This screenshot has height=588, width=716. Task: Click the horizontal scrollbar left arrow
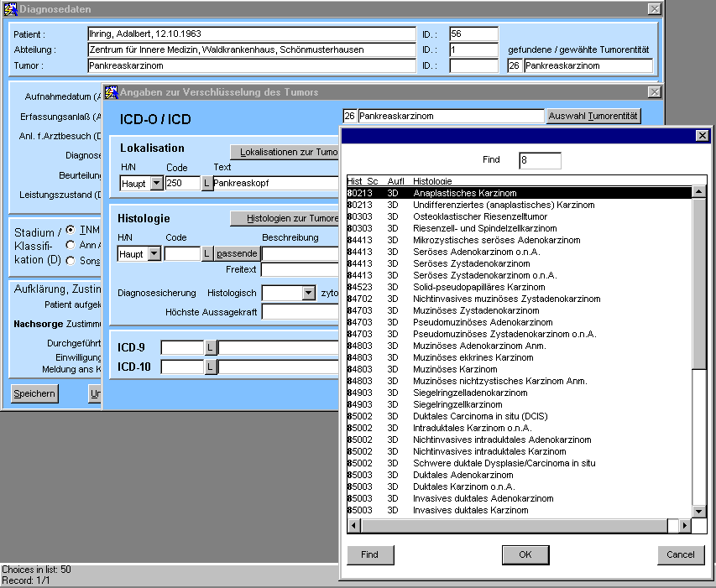point(353,525)
